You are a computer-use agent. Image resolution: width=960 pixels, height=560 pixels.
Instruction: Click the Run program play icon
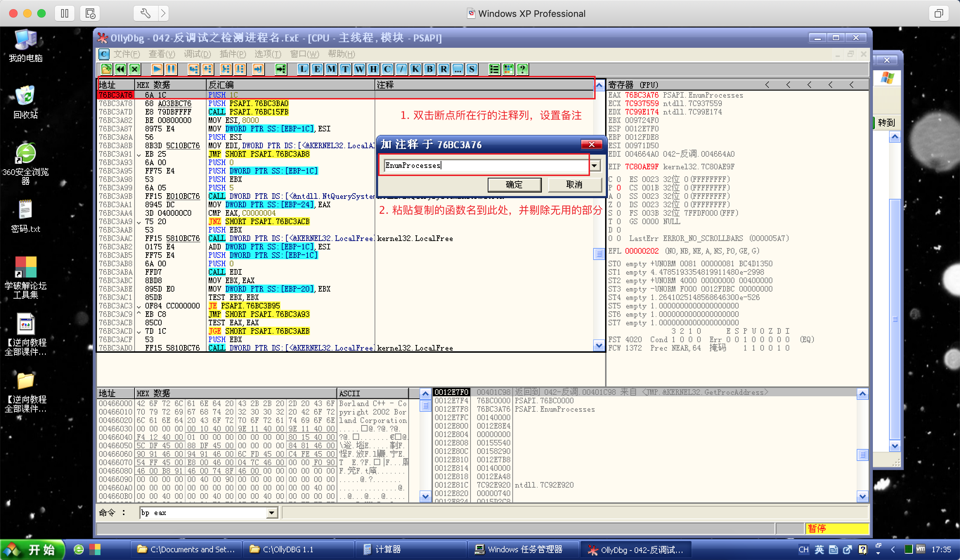point(157,69)
